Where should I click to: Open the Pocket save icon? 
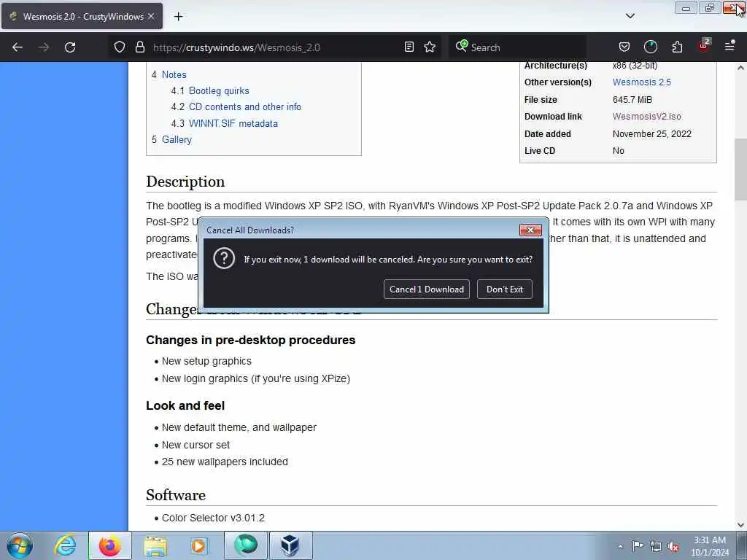(x=624, y=47)
